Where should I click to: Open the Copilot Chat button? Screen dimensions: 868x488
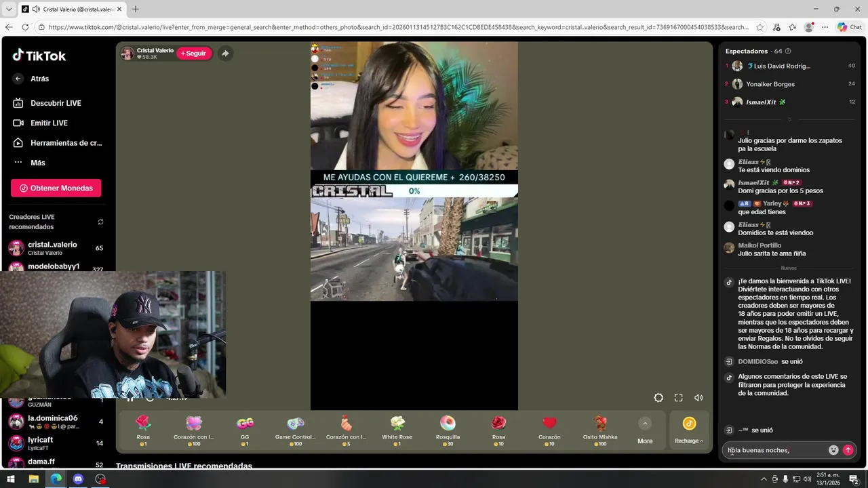coord(850,27)
